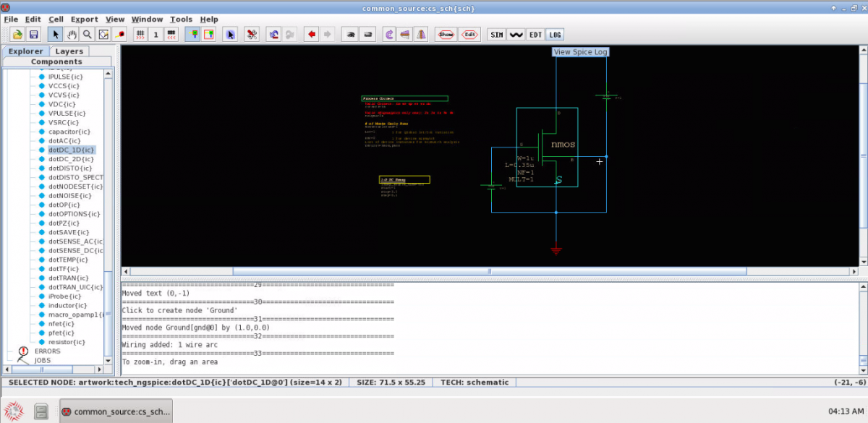868x423 pixels.
Task: Open the File menu
Action: click(x=11, y=20)
